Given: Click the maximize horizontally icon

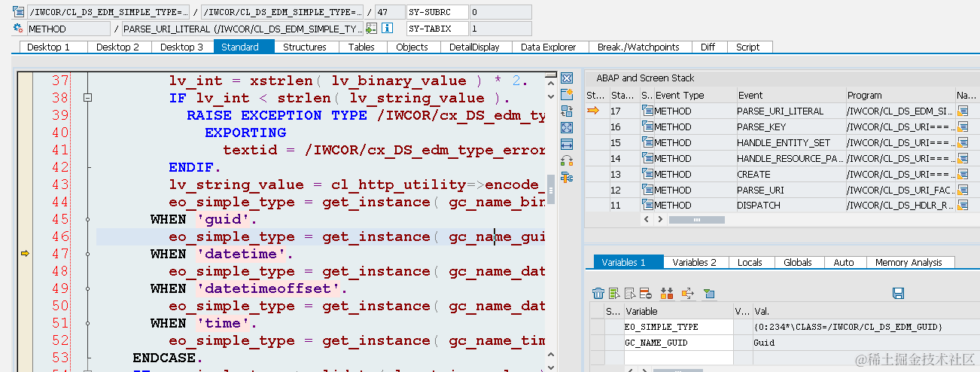Looking at the screenshot, I should click(568, 144).
